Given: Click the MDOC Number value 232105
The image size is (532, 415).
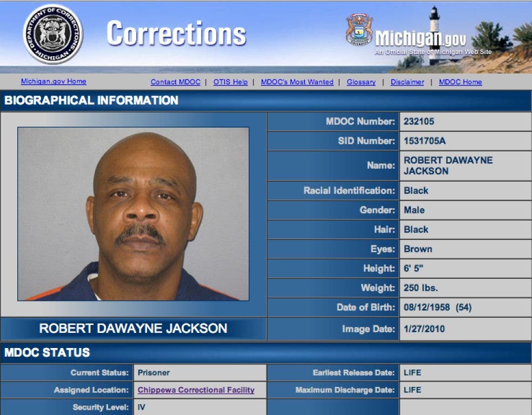Looking at the screenshot, I should coord(419,122).
